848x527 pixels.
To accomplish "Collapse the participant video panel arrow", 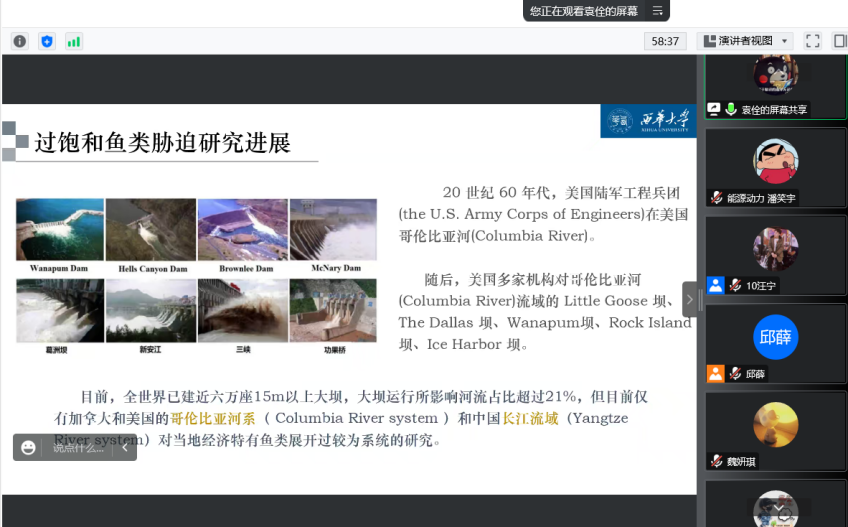I will [690, 299].
